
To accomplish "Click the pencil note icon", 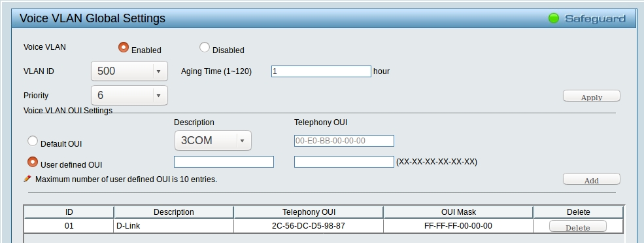I will click(x=27, y=179).
